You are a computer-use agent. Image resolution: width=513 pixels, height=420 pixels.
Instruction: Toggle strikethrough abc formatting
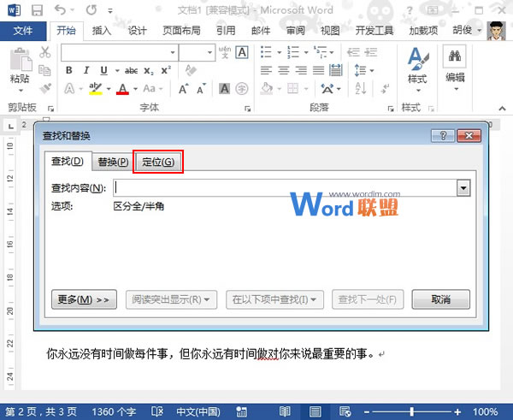(131, 70)
